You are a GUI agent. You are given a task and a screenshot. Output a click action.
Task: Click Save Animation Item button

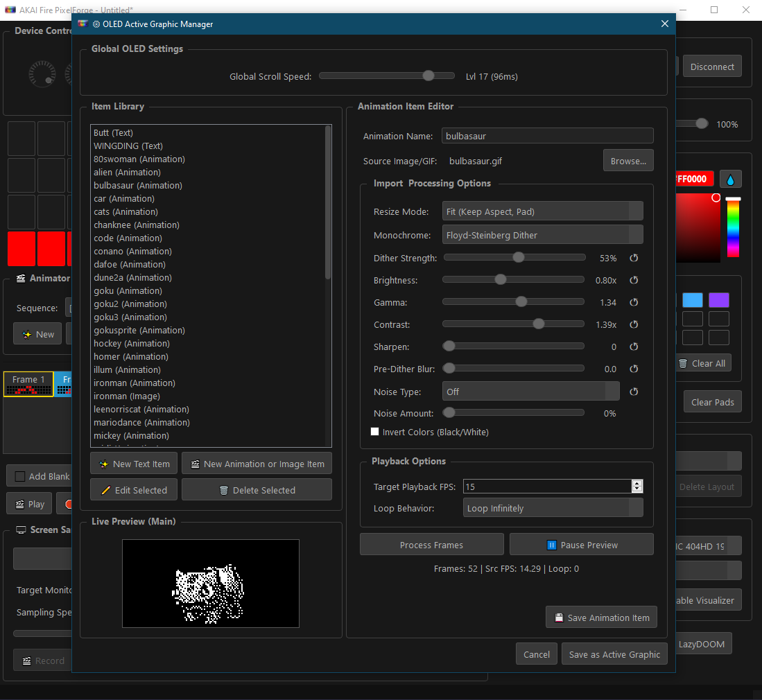click(602, 618)
